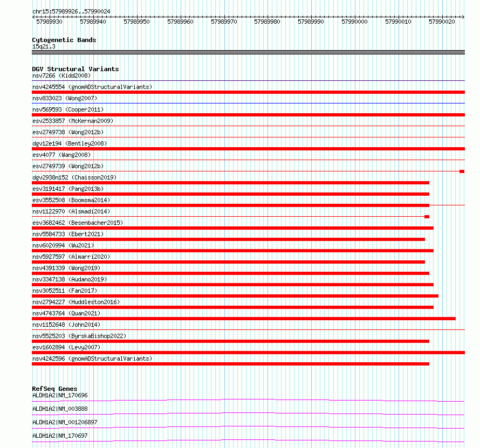Image resolution: width=480 pixels, height=448 pixels.
Task: Select variant nsv5584733 (Ebert2021)
Action: tap(68, 234)
